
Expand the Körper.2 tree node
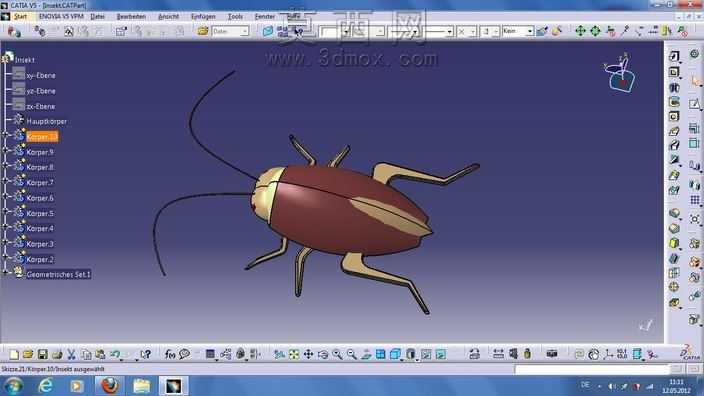tap(5, 257)
